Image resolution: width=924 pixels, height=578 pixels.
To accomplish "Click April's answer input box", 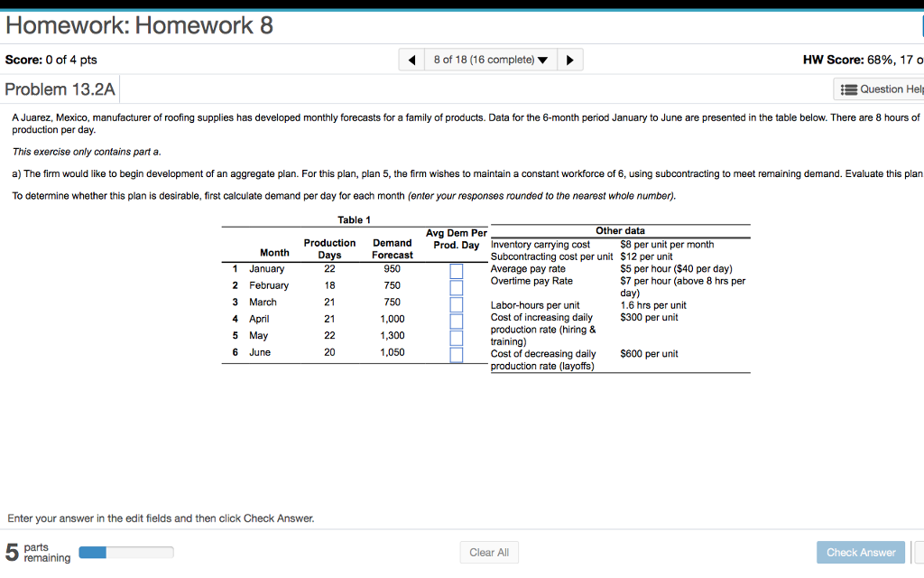I will click(456, 321).
